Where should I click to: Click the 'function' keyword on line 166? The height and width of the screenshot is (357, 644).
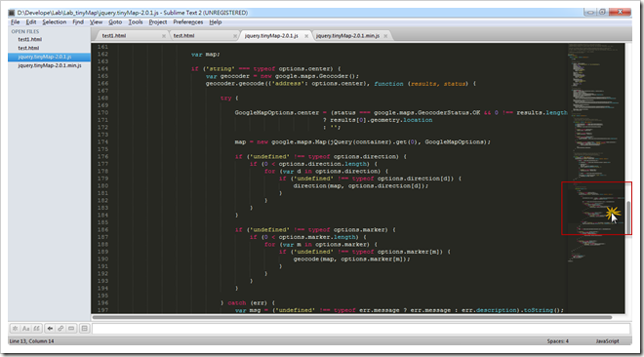tap(388, 84)
